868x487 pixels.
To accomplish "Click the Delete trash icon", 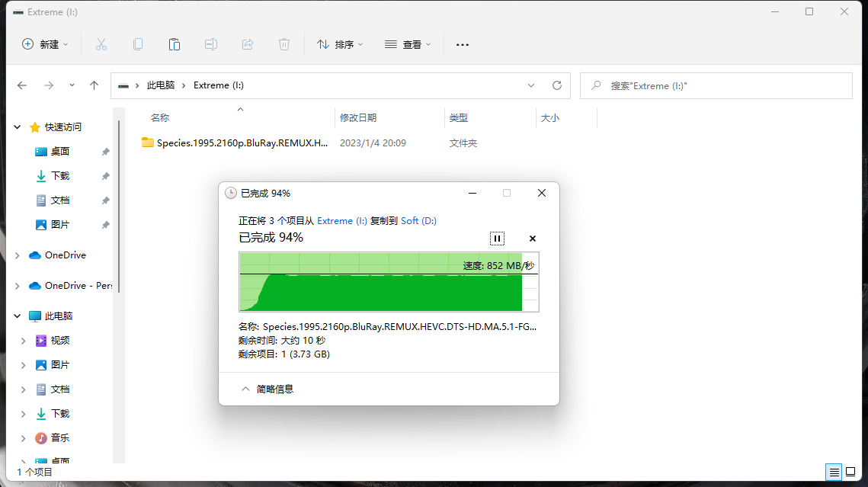I will [284, 44].
